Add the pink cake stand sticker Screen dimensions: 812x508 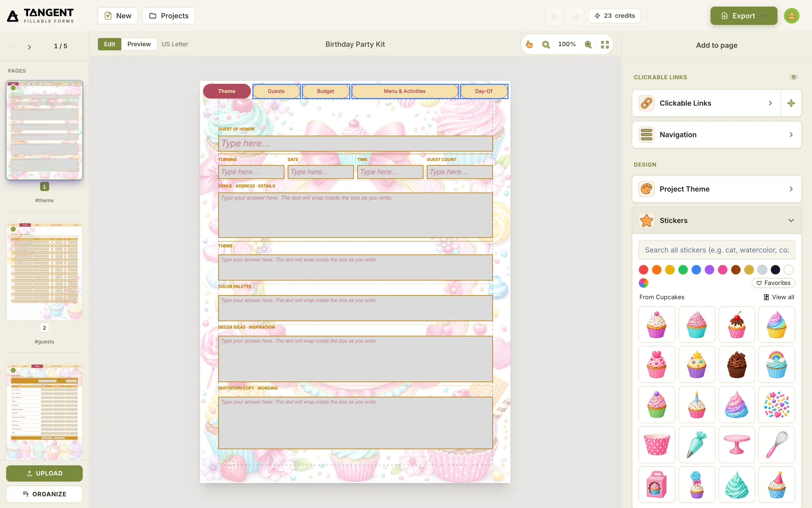pyautogui.click(x=736, y=445)
